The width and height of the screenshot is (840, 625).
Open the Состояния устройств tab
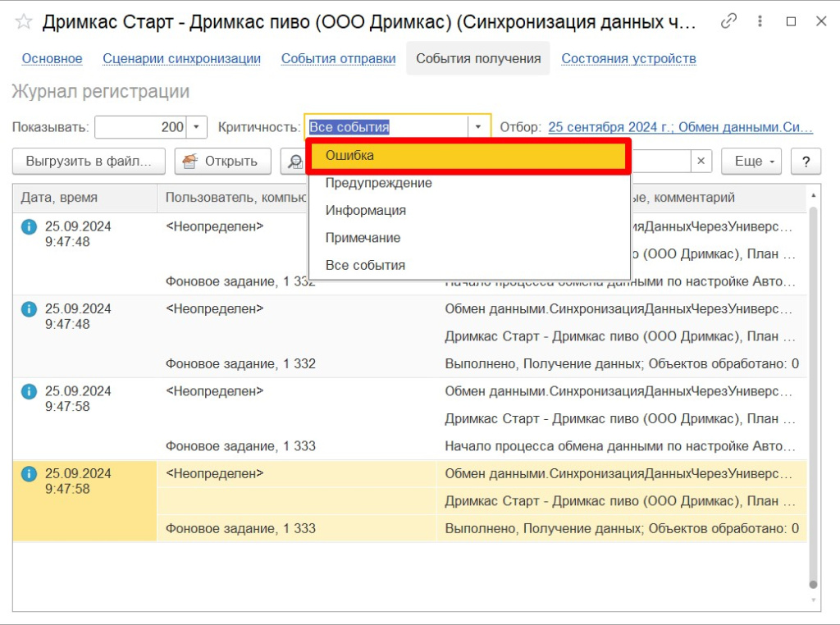click(x=628, y=58)
